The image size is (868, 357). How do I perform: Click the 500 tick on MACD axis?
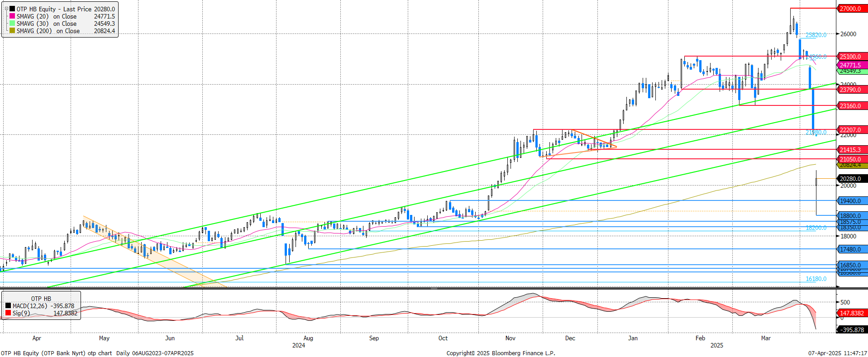845,302
